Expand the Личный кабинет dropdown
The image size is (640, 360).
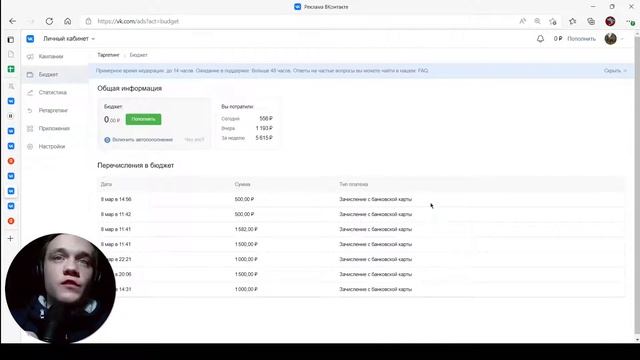pyautogui.click(x=69, y=38)
